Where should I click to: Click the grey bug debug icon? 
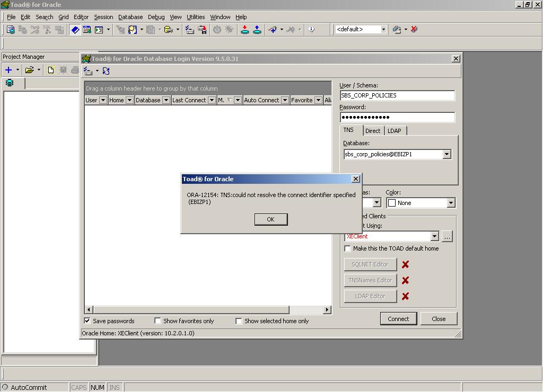pos(229,30)
